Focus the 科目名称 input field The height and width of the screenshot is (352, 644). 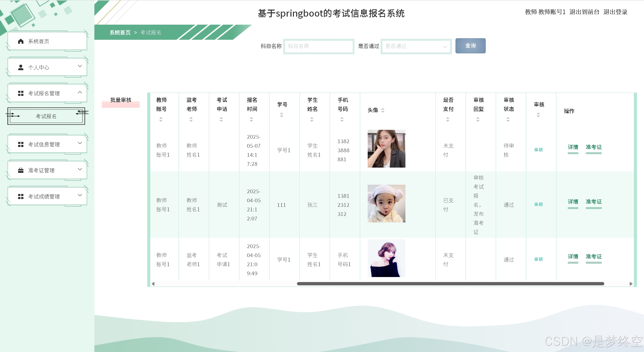(319, 46)
